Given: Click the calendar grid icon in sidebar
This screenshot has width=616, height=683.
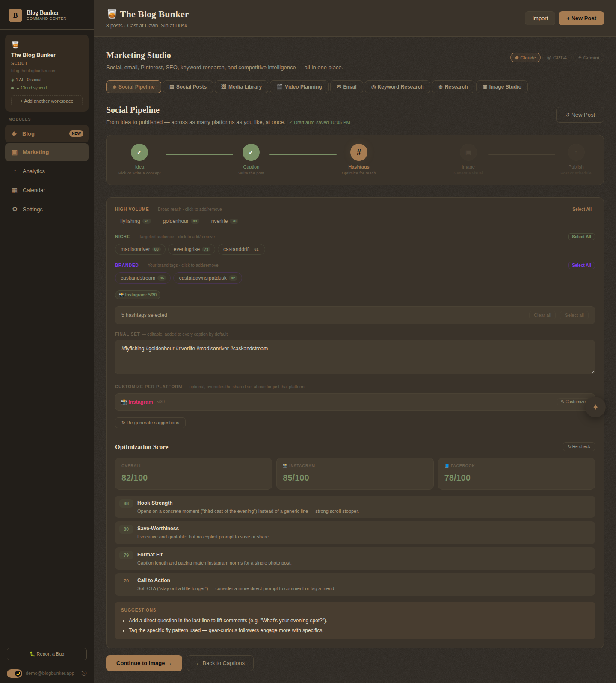Looking at the screenshot, I should pos(15,190).
